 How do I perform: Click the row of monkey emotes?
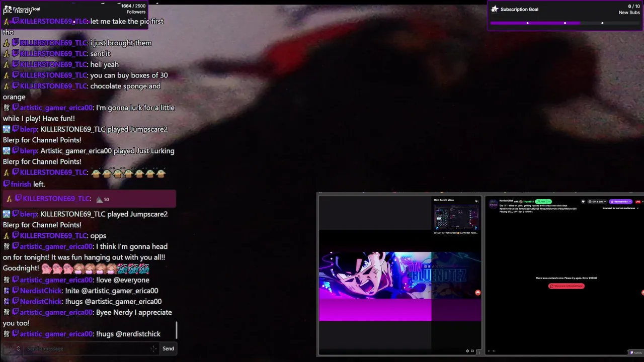[128, 173]
